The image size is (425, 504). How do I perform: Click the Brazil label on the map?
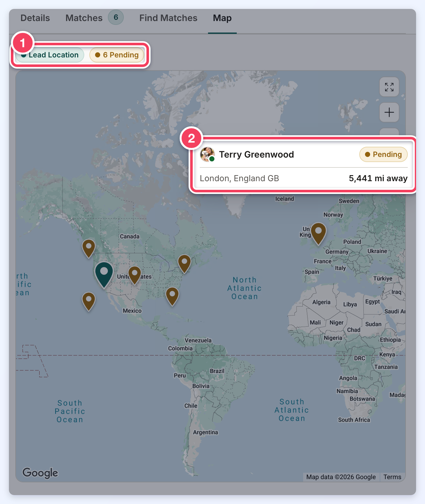(x=217, y=371)
